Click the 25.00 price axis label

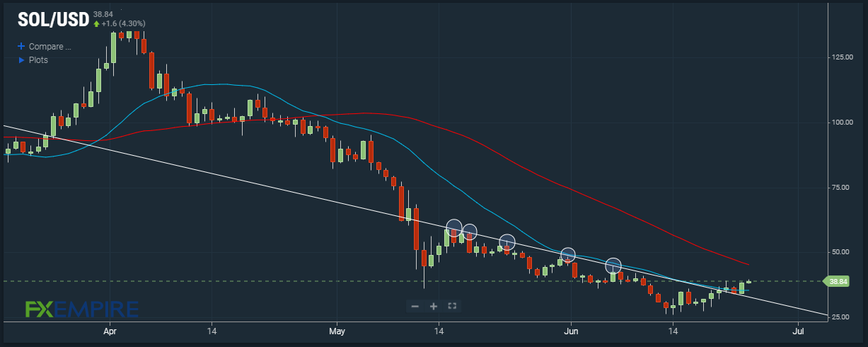(840, 317)
